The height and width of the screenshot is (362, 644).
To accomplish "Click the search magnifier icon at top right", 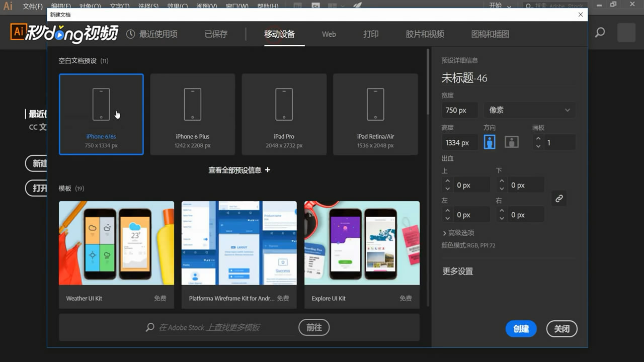I will (x=600, y=33).
